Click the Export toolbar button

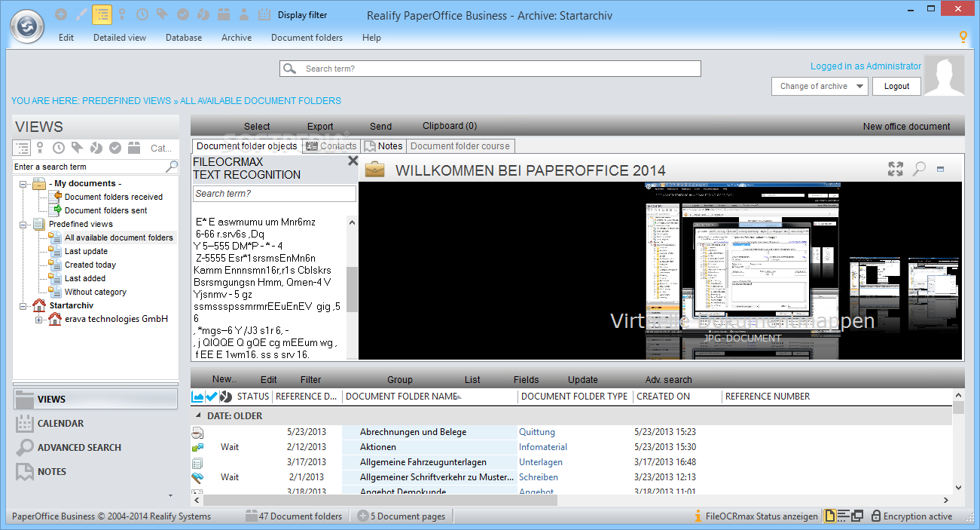click(320, 126)
